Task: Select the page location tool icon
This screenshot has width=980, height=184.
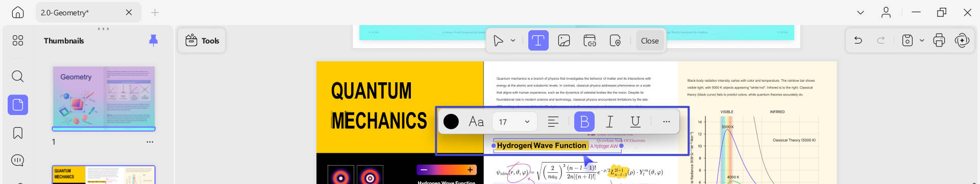Action: pyautogui.click(x=615, y=40)
